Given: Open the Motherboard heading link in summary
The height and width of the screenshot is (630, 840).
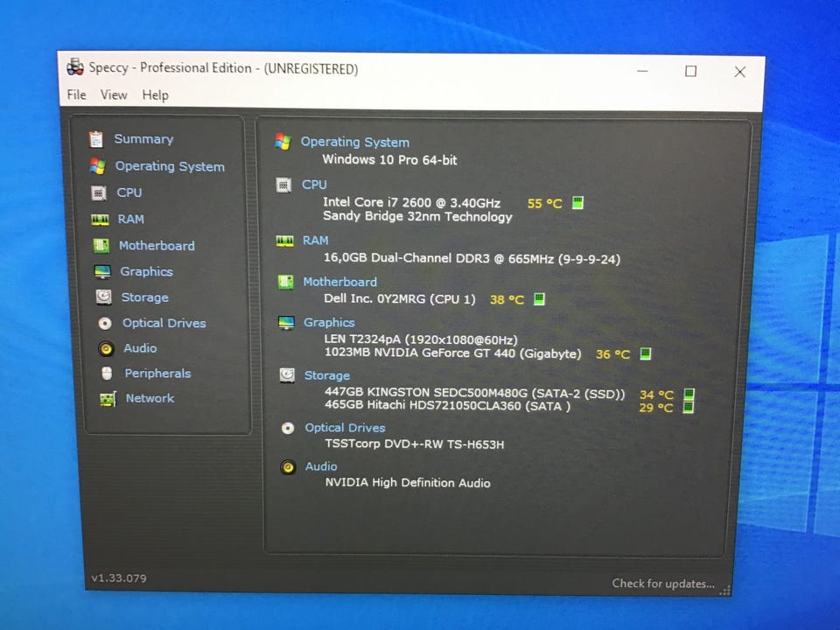Looking at the screenshot, I should 339,282.
